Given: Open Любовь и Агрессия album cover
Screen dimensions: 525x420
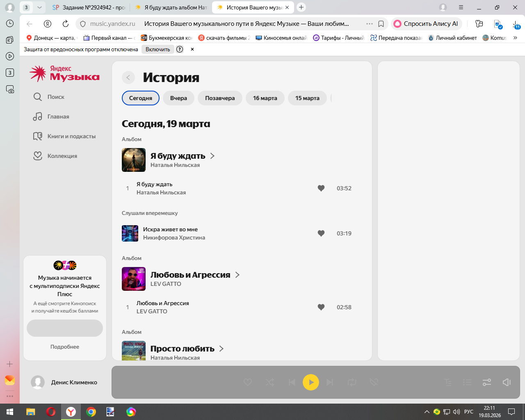Looking at the screenshot, I should 134,279.
